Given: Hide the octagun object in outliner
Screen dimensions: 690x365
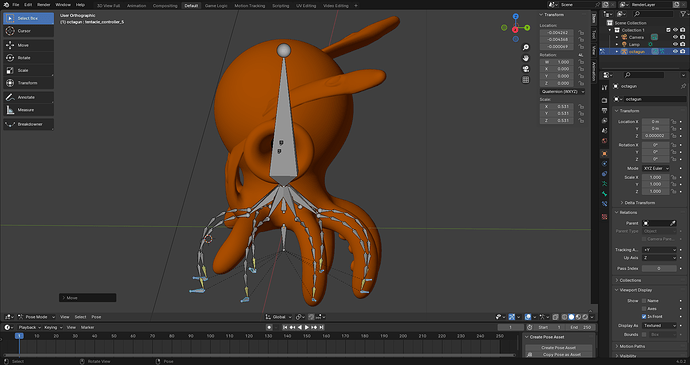Looking at the screenshot, I should tap(675, 52).
